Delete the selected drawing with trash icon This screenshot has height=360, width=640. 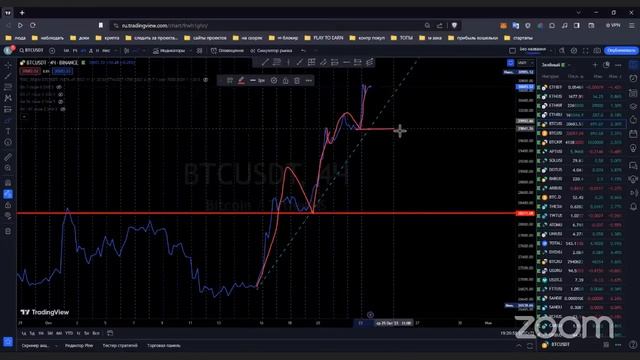coord(297,80)
